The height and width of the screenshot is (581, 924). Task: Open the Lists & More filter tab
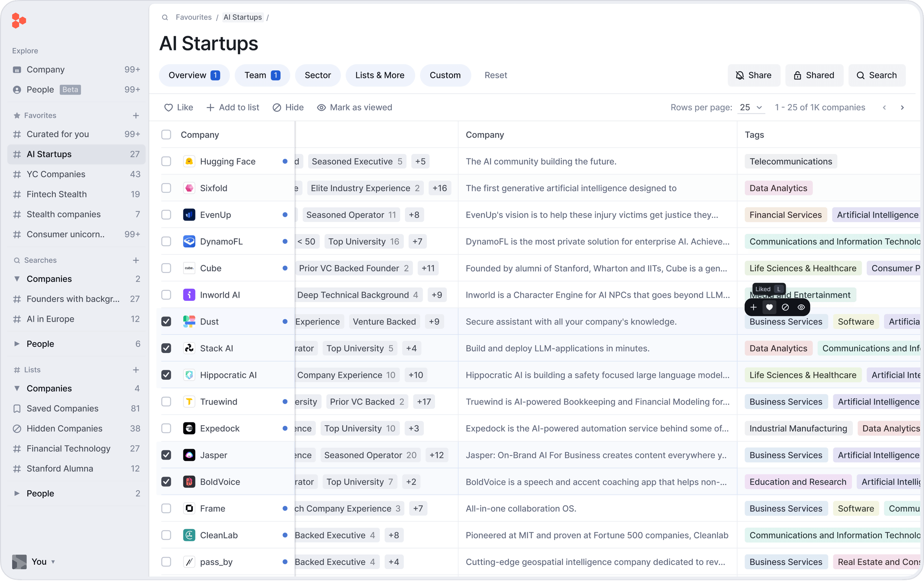(x=380, y=75)
